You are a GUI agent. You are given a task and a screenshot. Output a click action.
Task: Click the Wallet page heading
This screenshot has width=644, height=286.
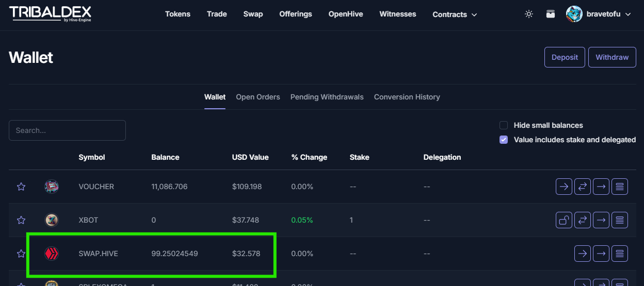click(31, 57)
